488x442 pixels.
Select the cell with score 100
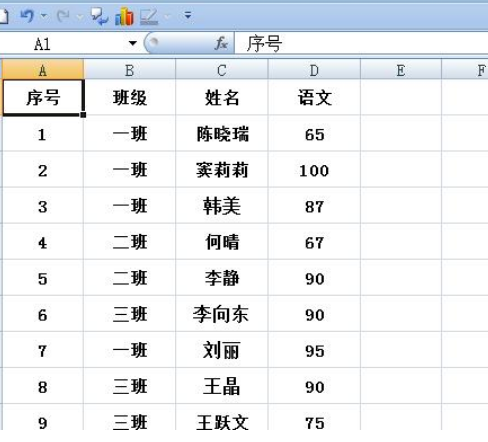314,170
